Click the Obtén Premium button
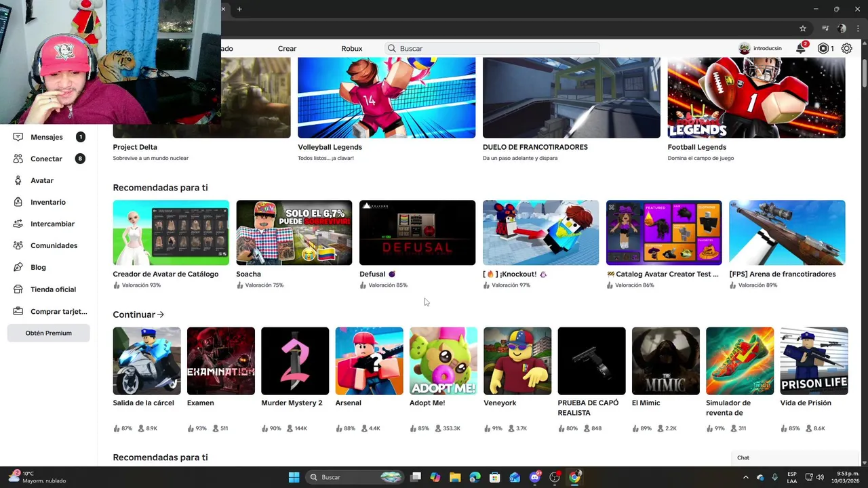 point(49,333)
